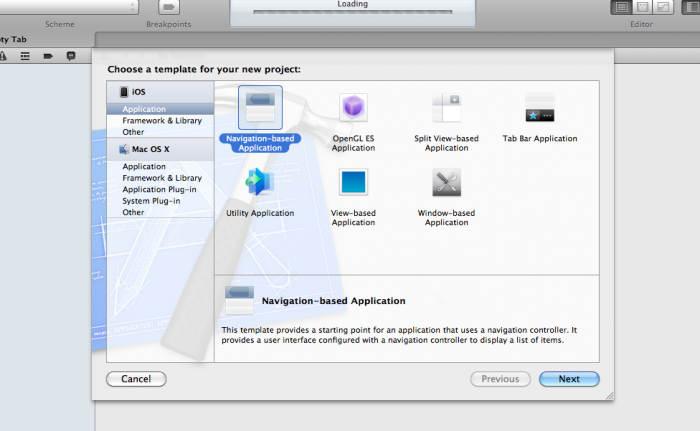
Task: Click the Previous button
Action: 500,379
